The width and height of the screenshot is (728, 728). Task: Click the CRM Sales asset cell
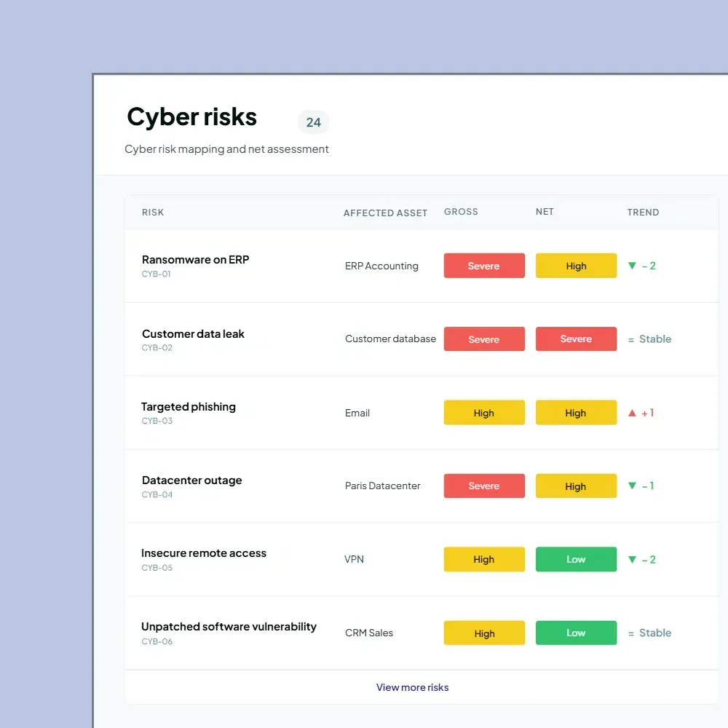tap(369, 633)
